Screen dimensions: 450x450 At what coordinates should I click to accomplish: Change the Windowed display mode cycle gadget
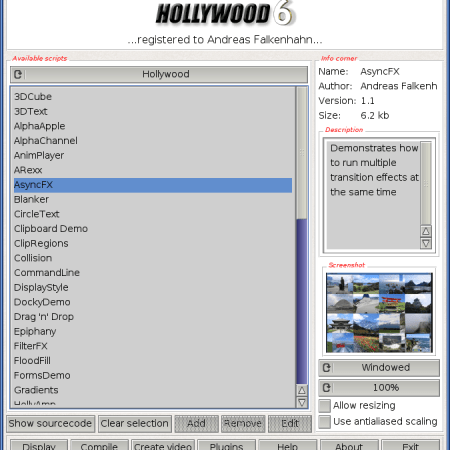click(379, 368)
